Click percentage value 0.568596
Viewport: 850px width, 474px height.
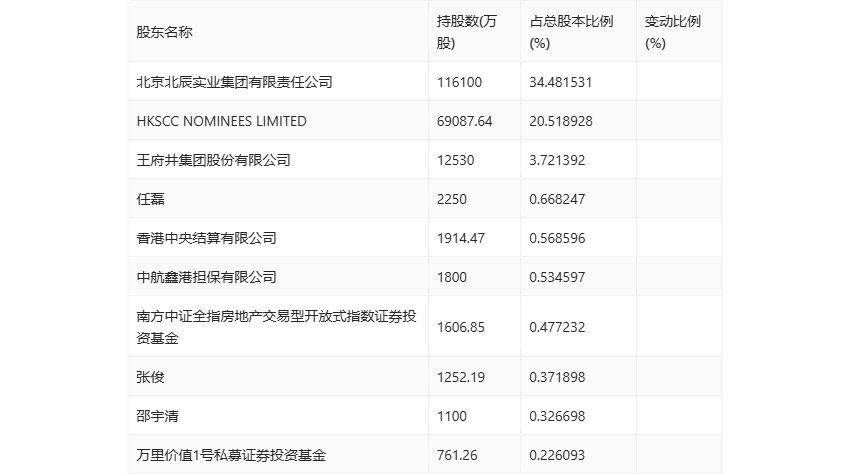[x=557, y=239]
